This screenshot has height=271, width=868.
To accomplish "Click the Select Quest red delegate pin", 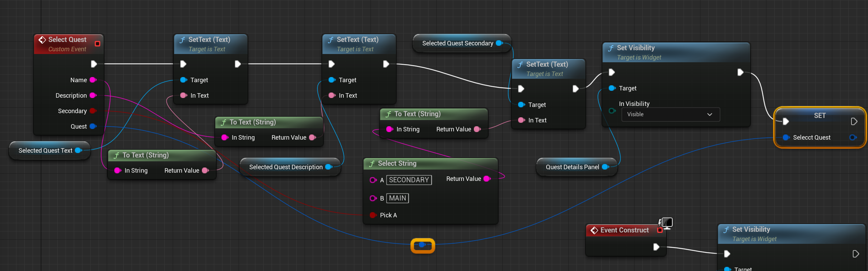I will coord(98,44).
